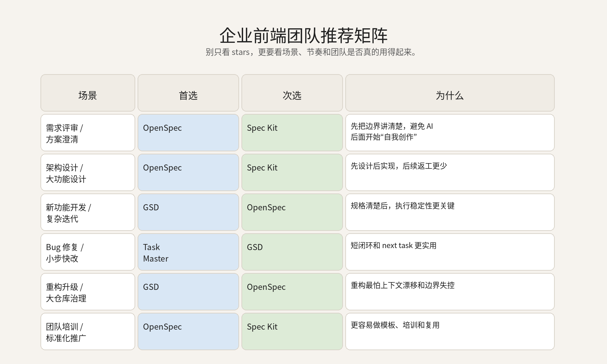Click the 新功能开发 / 复杂迭代 scenario cell
The height and width of the screenshot is (364, 607).
[x=88, y=212]
